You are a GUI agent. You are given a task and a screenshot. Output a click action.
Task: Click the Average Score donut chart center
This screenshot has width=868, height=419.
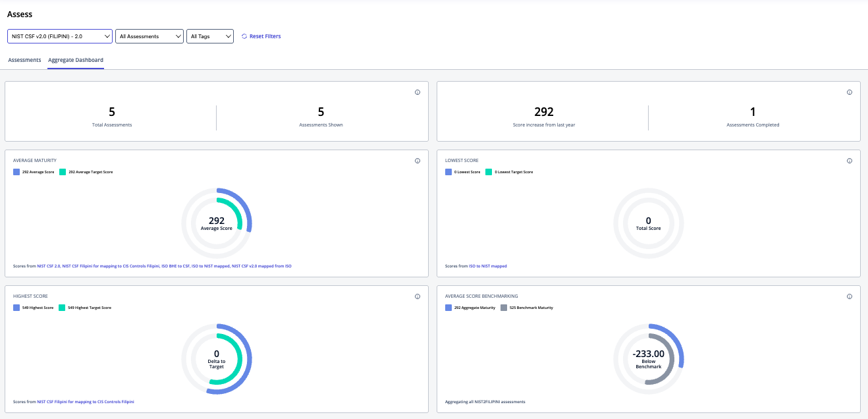point(217,223)
